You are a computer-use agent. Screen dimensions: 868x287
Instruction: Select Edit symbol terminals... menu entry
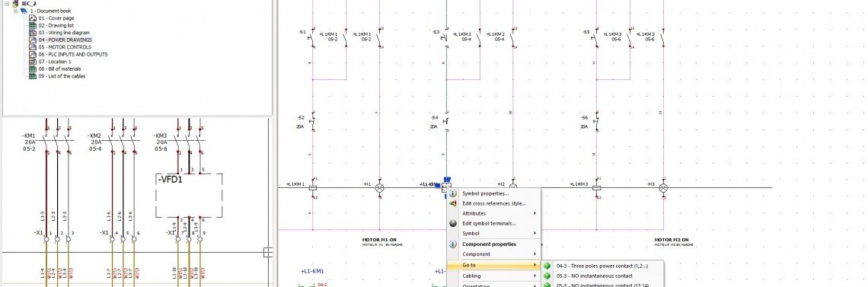coord(489,223)
